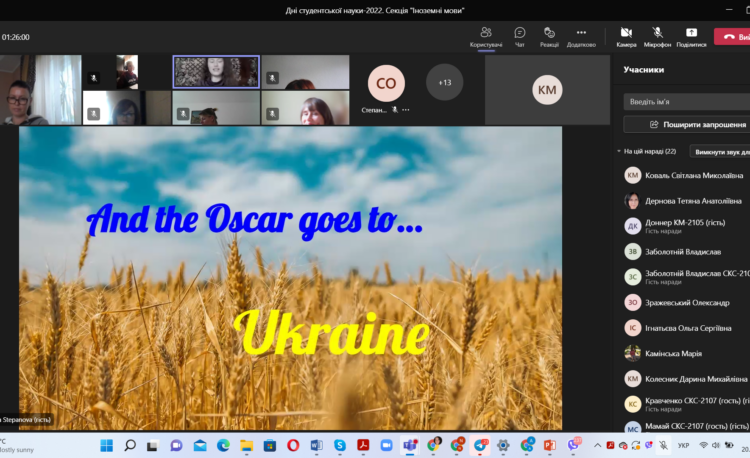Switch to PowerPoint on the taskbar
The height and width of the screenshot is (458, 750).
[550, 446]
